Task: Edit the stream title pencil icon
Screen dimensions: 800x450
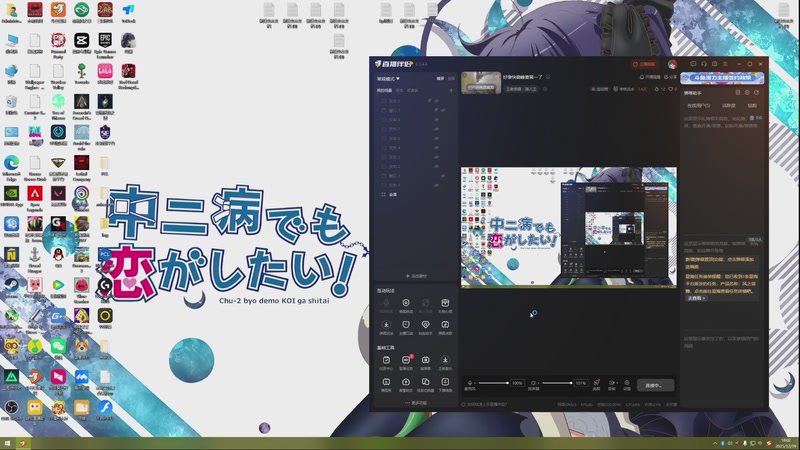Action: pos(548,77)
